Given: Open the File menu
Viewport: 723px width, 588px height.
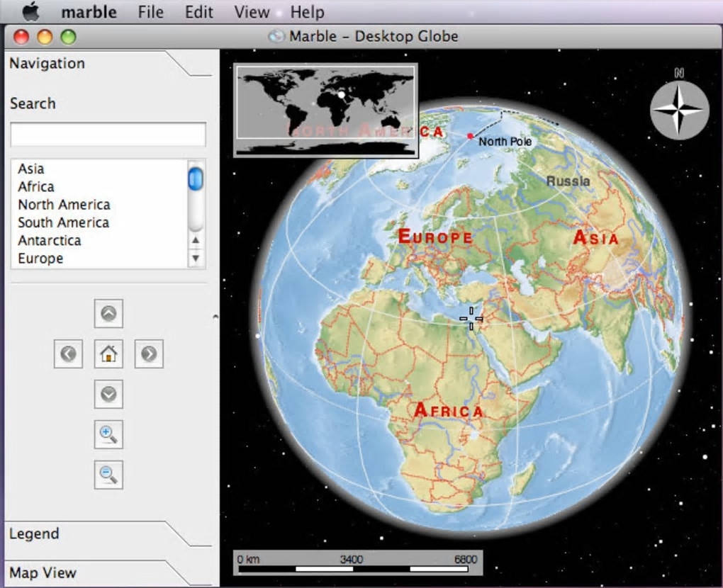Looking at the screenshot, I should point(151,12).
